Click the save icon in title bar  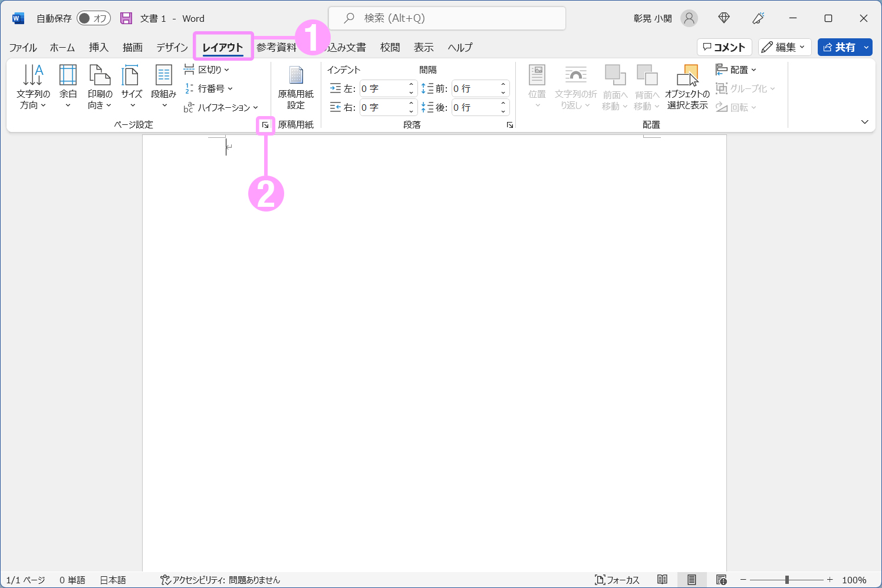click(126, 18)
